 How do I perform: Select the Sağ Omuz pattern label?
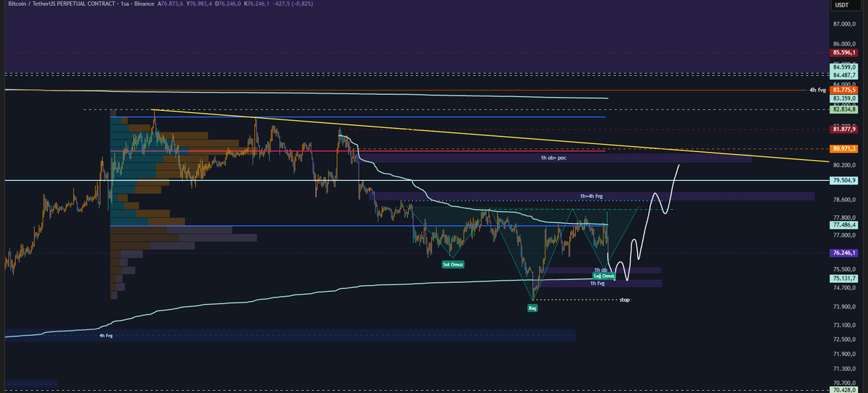603,276
